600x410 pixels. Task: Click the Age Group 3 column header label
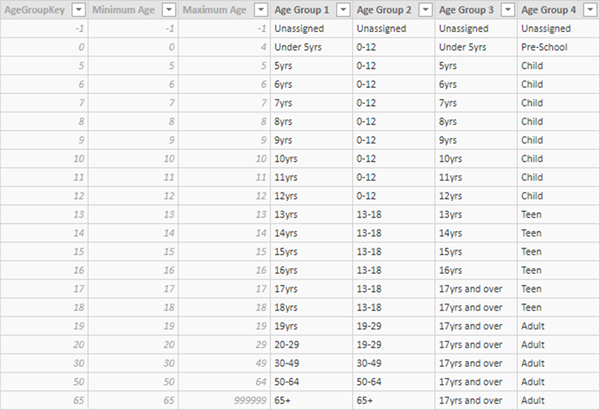click(x=468, y=10)
